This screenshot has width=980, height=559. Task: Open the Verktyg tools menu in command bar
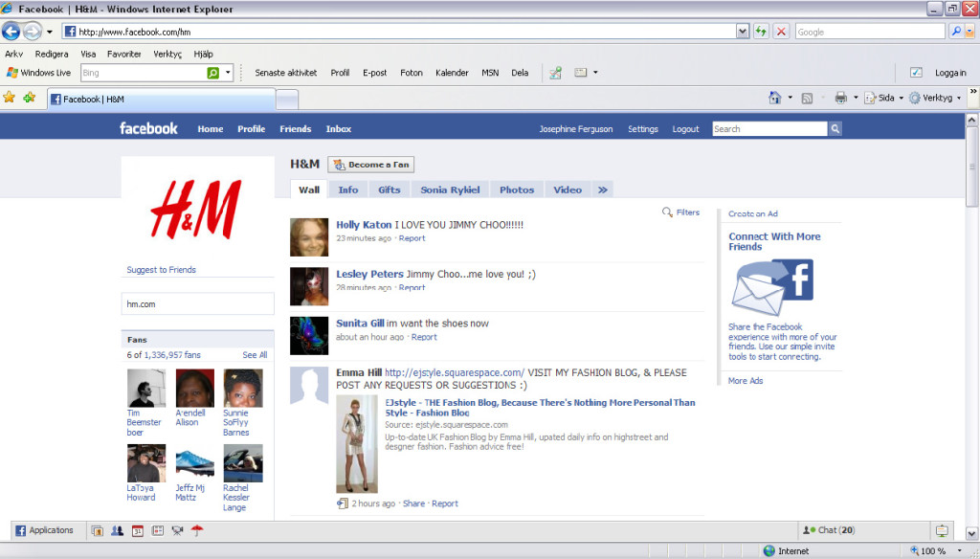tap(935, 99)
